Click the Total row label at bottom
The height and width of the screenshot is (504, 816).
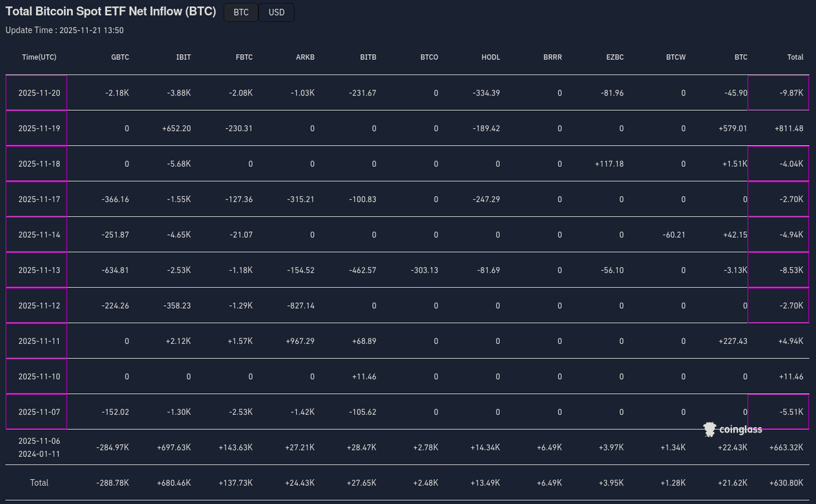click(x=39, y=483)
